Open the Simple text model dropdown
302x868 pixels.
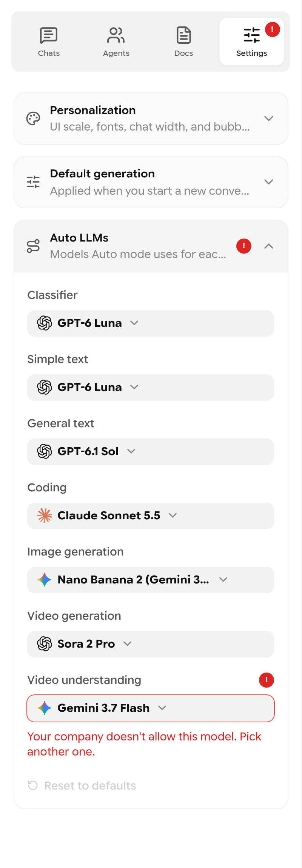[151, 388]
